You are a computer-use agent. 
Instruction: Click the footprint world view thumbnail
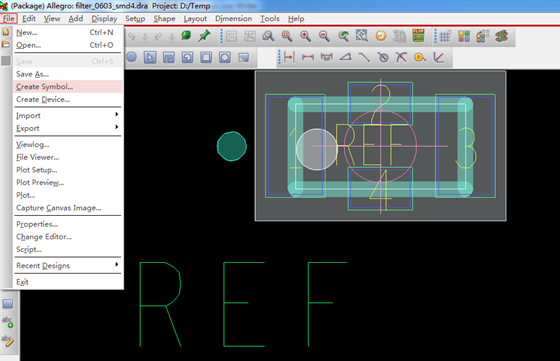tap(380, 146)
